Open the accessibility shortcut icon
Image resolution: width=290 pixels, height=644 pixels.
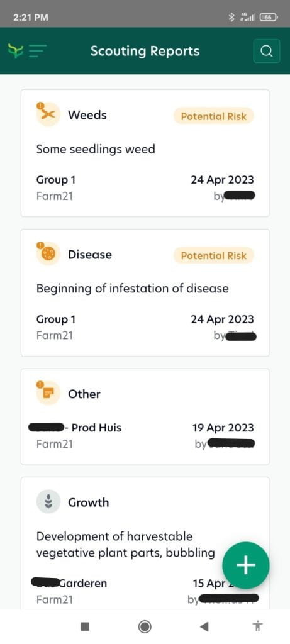coord(257,626)
